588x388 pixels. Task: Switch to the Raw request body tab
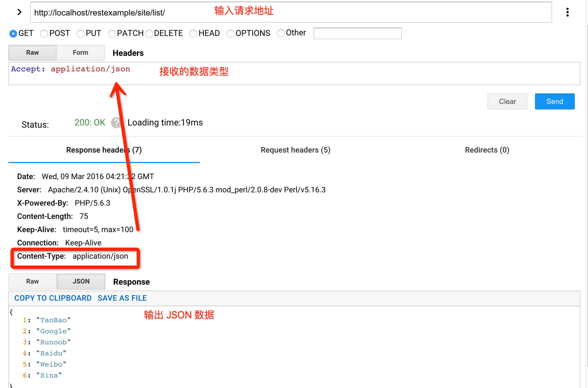[32, 53]
